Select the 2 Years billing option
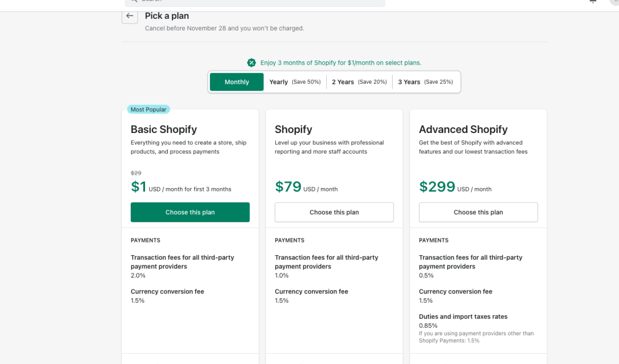 359,82
